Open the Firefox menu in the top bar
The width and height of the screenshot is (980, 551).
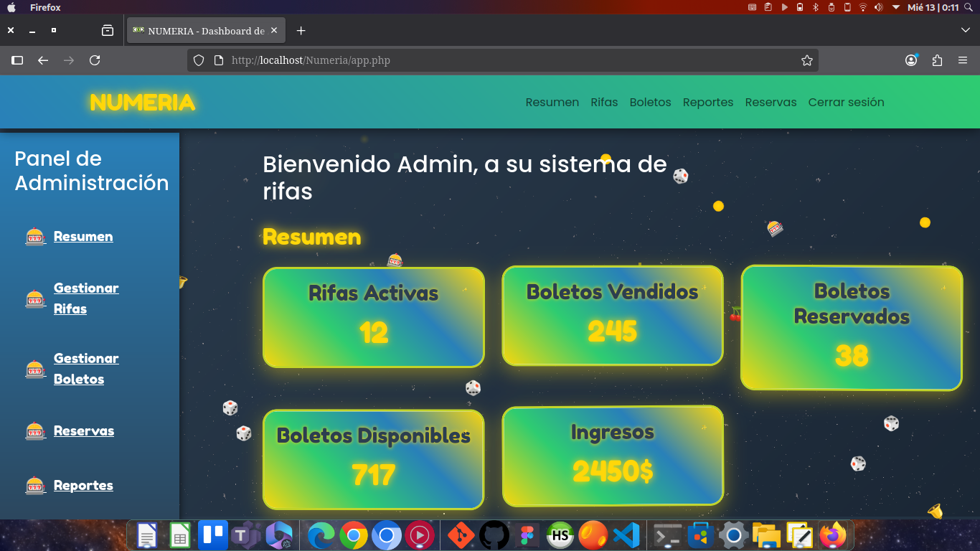(45, 7)
